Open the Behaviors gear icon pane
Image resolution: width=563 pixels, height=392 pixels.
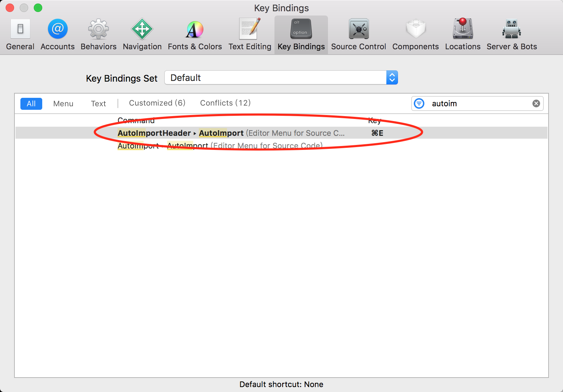[x=98, y=34]
